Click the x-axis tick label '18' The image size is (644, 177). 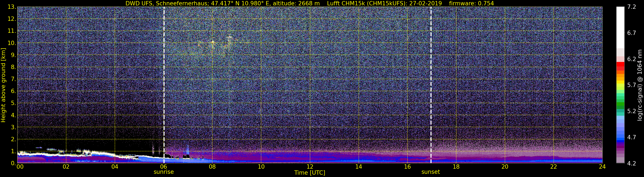456,167
